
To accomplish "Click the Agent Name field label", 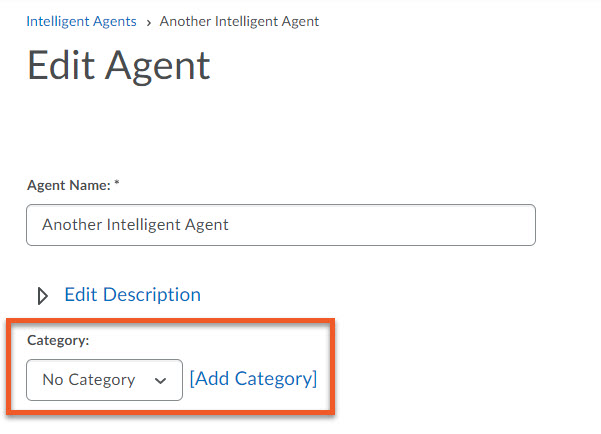I will pos(68,185).
